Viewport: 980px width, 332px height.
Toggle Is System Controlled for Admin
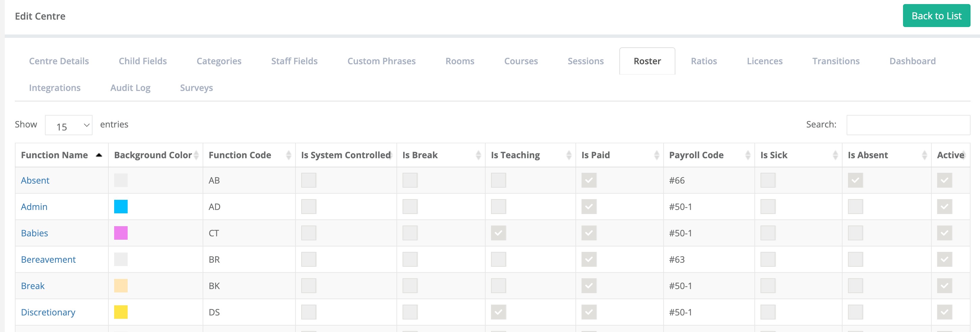tap(309, 206)
